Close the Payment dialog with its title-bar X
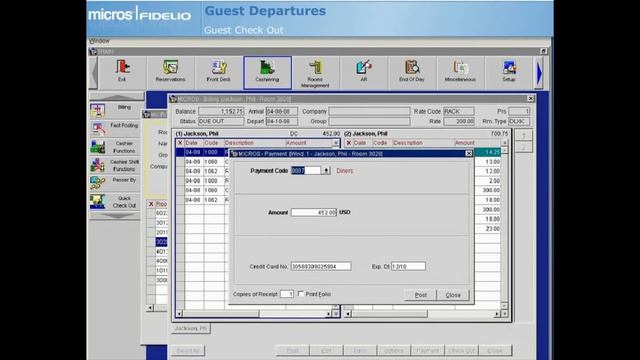Viewport: 640px width, 360px height. 469,153
